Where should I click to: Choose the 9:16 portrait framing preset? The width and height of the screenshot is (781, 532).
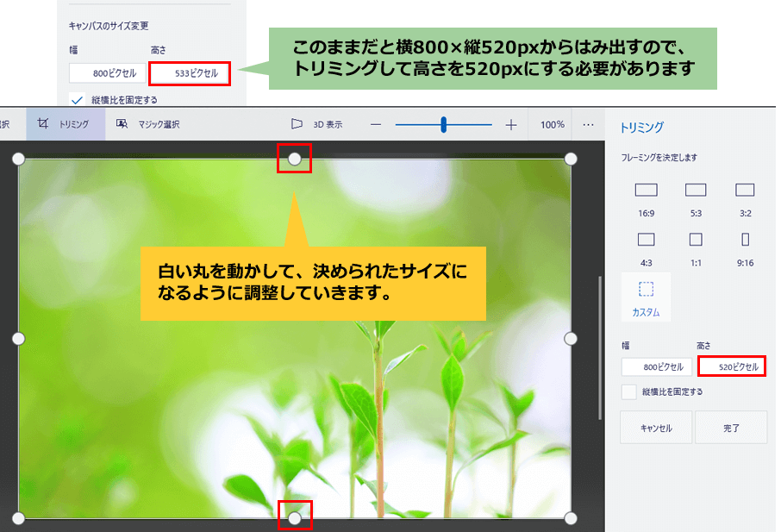(745, 247)
